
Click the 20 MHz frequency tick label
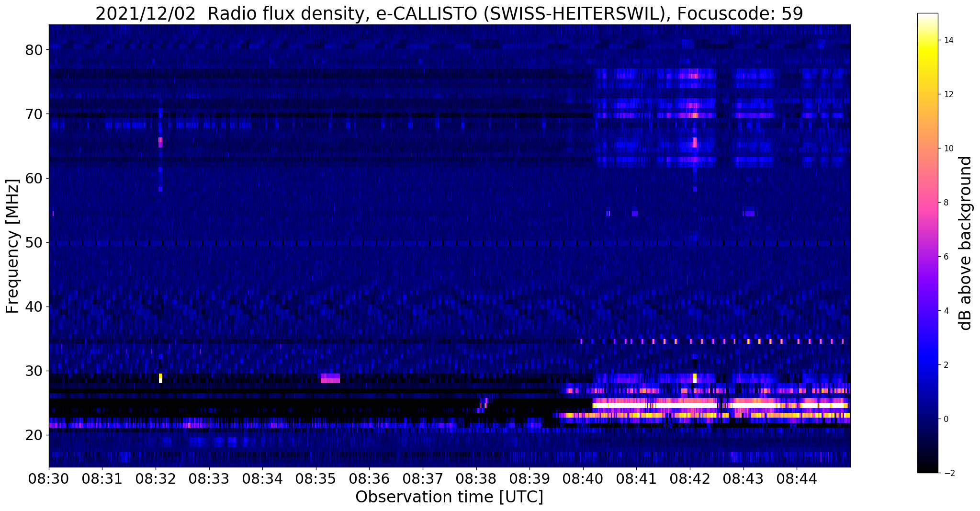point(34,435)
